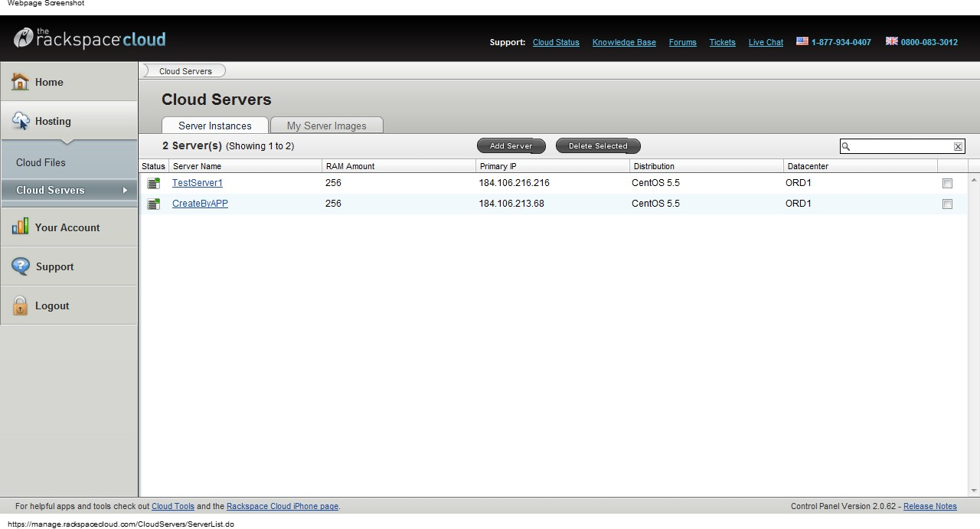Click the Rackspace Cloud logo
Viewport: 980px width, 529px height.
point(90,38)
